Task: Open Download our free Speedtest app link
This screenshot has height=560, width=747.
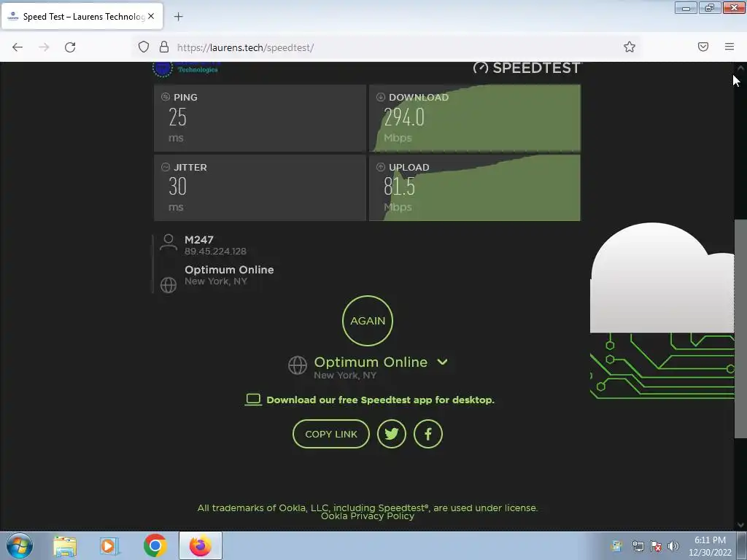Action: [380, 400]
